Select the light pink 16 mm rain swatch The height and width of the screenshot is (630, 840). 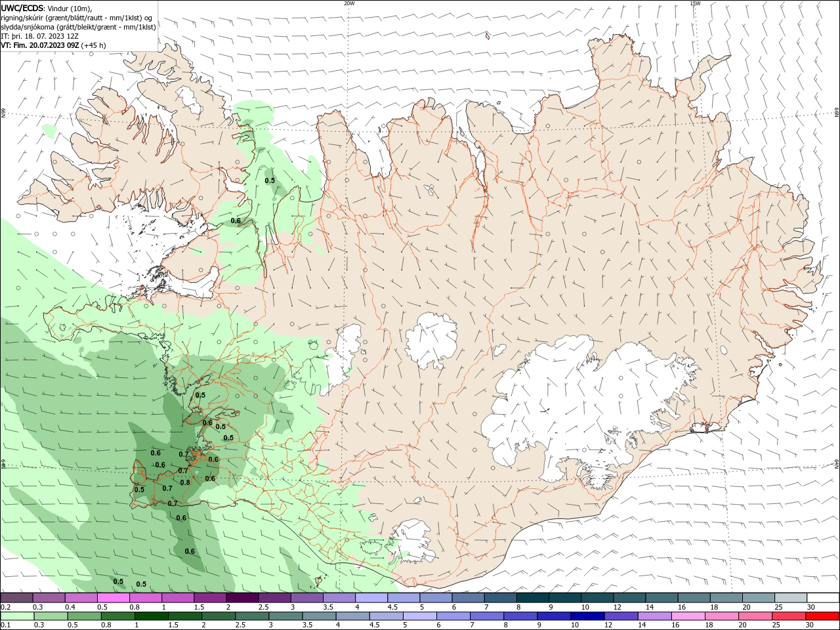[688, 616]
